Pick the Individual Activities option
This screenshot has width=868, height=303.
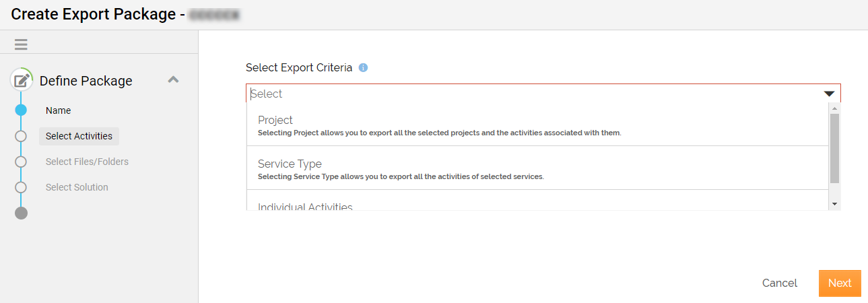[x=305, y=206]
